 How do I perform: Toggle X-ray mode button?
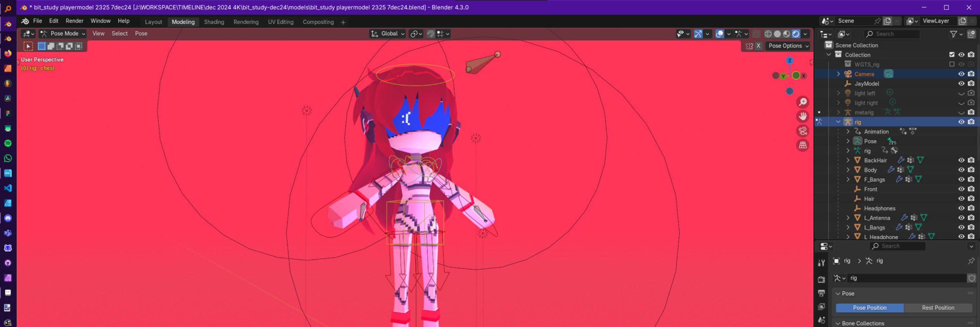coord(756,34)
